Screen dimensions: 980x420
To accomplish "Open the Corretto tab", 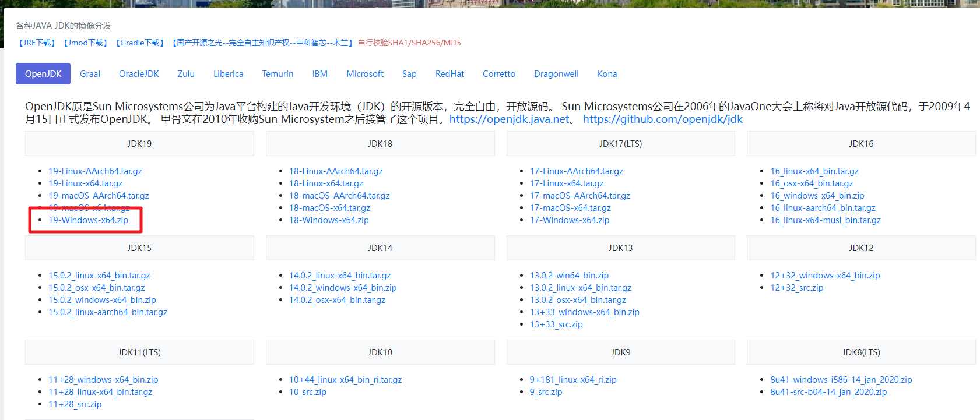I will pyautogui.click(x=499, y=74).
